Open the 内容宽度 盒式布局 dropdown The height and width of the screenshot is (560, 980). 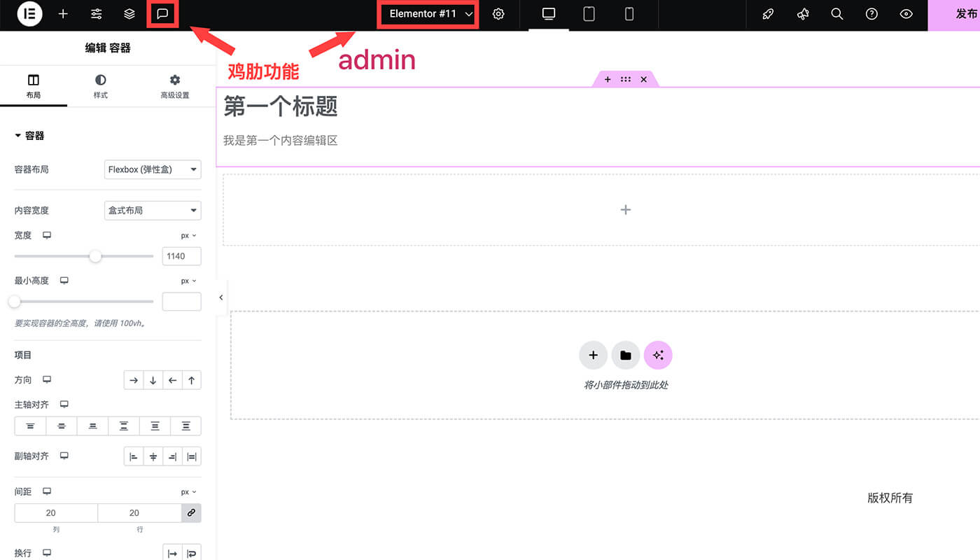point(153,210)
